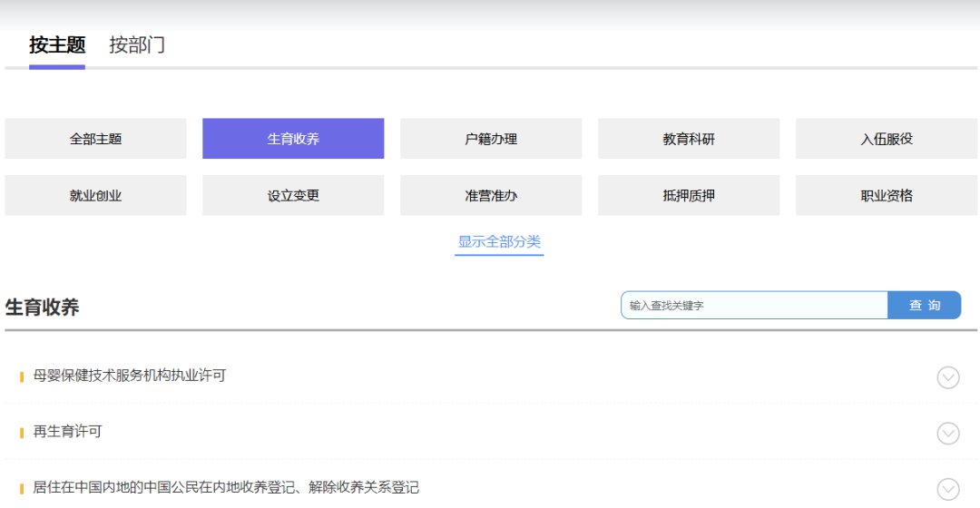Open the 再生育许可 item title
Screen dimensions: 980x508
point(68,432)
